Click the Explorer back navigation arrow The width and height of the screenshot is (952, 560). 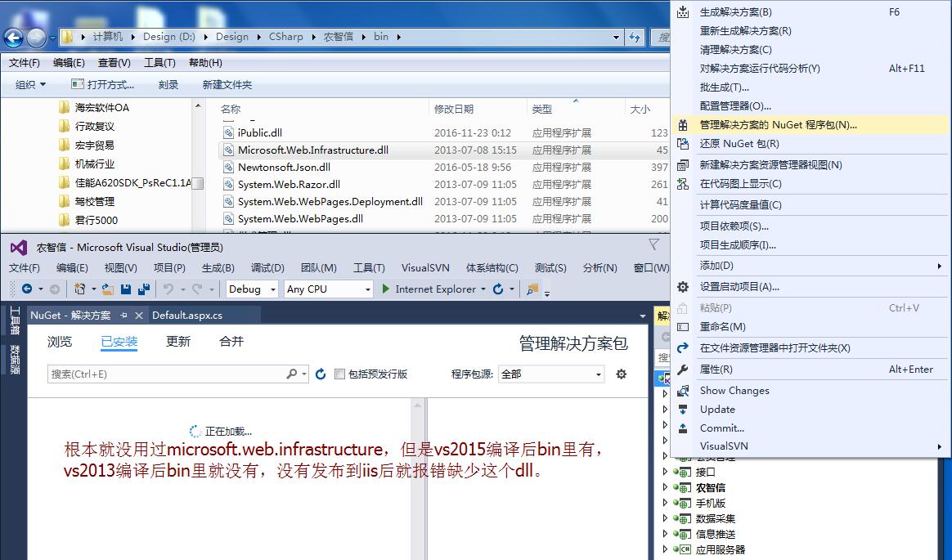point(13,38)
